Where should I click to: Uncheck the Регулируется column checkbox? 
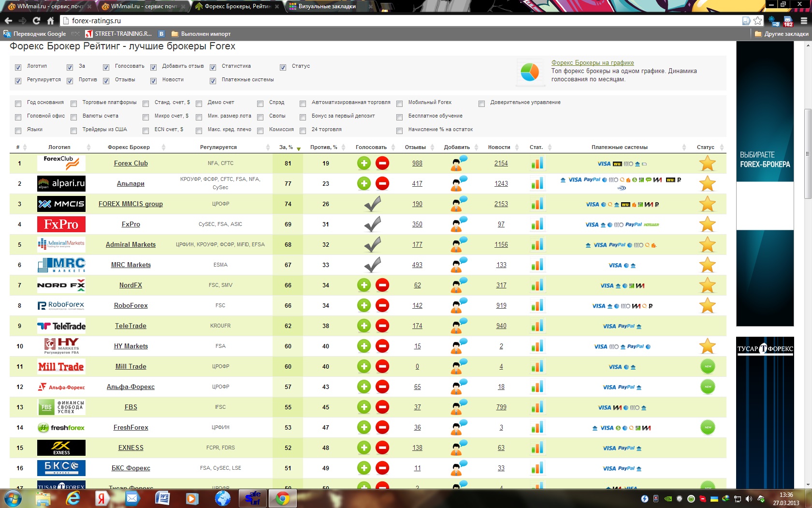click(x=18, y=81)
